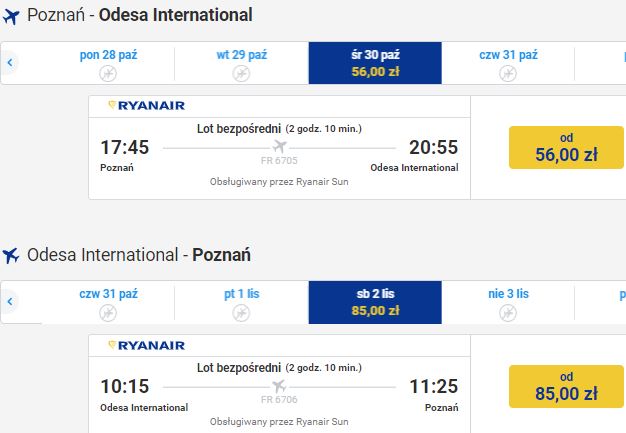Choose the outbound fare od 56,00 zł
This screenshot has width=626, height=433.
point(566,148)
